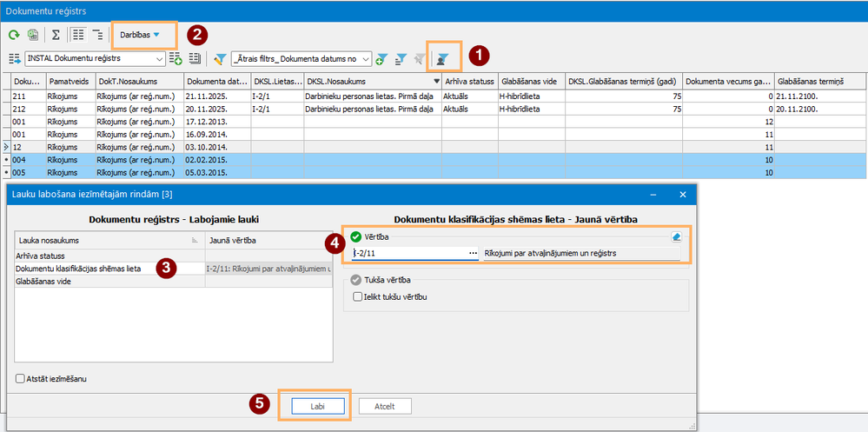Open the Darbības dropdown menu
Image resolution: width=868 pixels, height=432 pixels.
(x=140, y=35)
